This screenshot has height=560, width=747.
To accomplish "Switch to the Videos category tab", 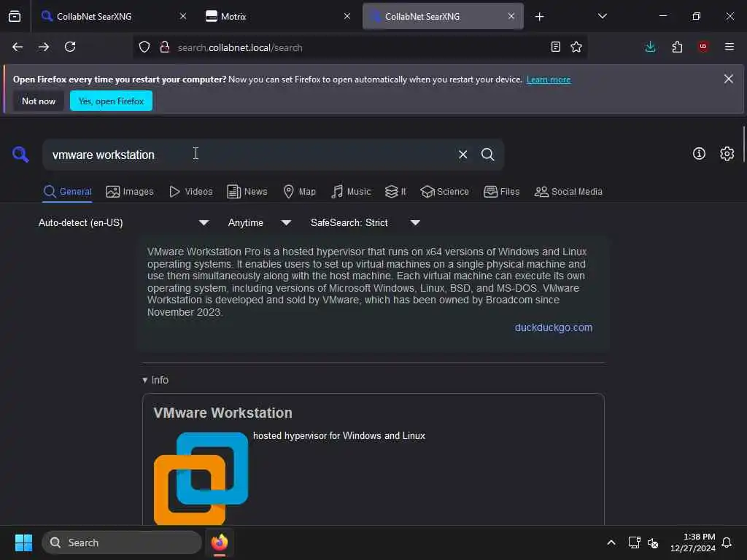I will point(191,192).
